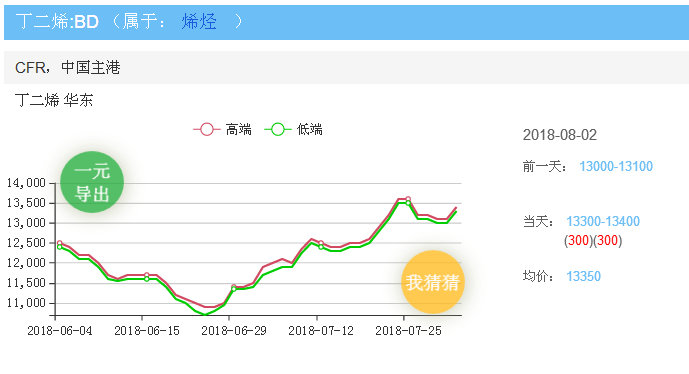This screenshot has width=689, height=374.
Task: Click the 均价 label
Action: [x=538, y=276]
